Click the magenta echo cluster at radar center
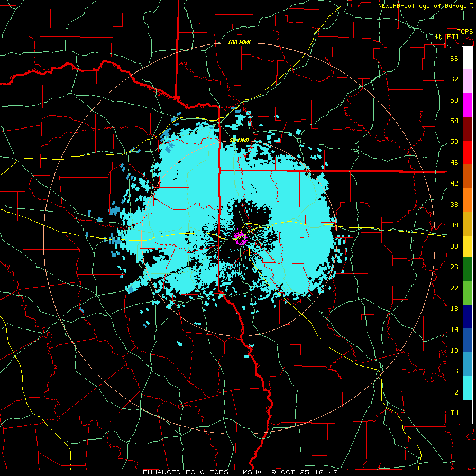 (x=240, y=238)
